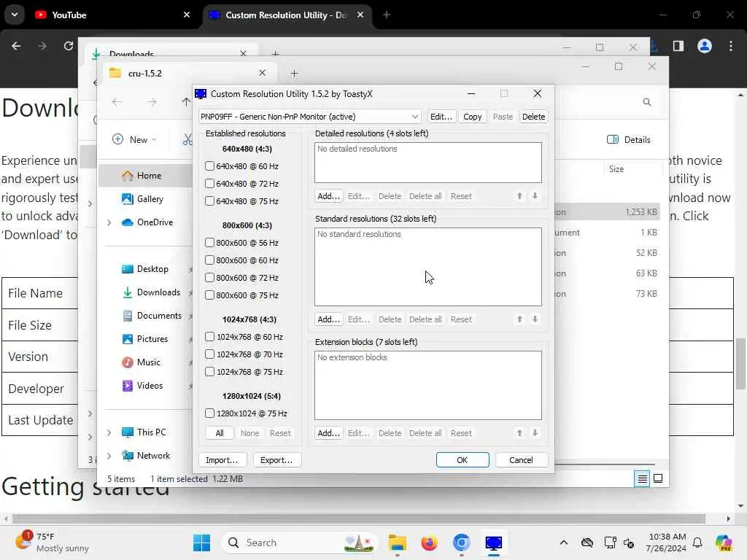Open Home in File Explorer sidebar
Viewport: 747px width, 560px height.
[x=148, y=176]
